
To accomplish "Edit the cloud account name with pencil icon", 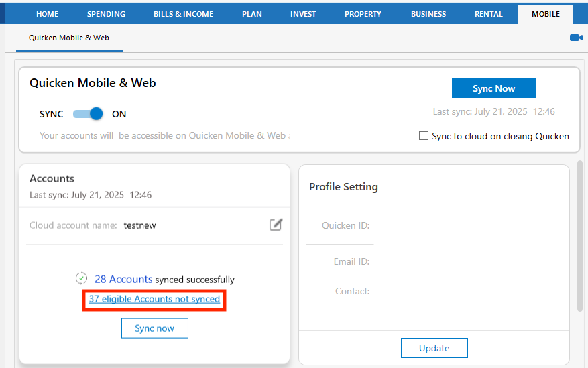I will 276,225.
